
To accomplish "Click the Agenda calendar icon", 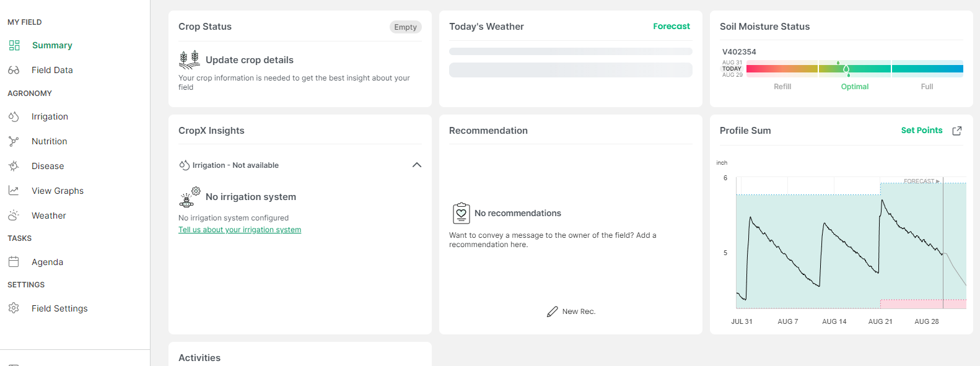I will tap(14, 262).
